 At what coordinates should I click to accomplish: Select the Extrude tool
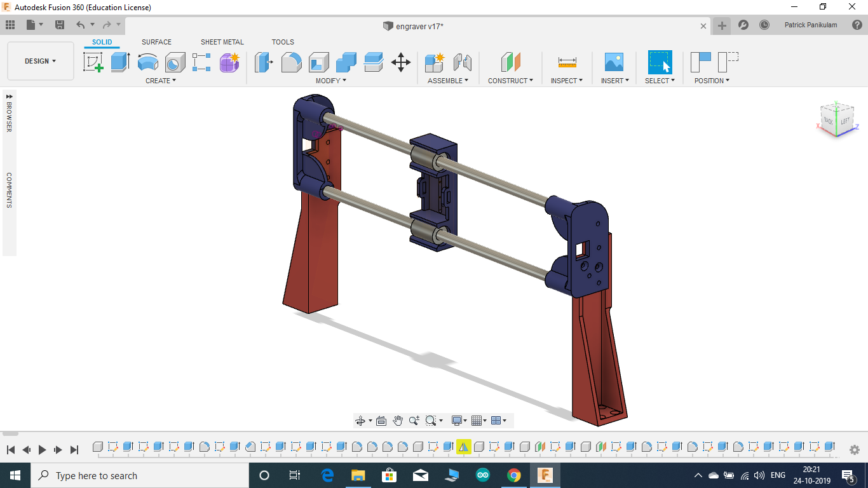tap(121, 62)
